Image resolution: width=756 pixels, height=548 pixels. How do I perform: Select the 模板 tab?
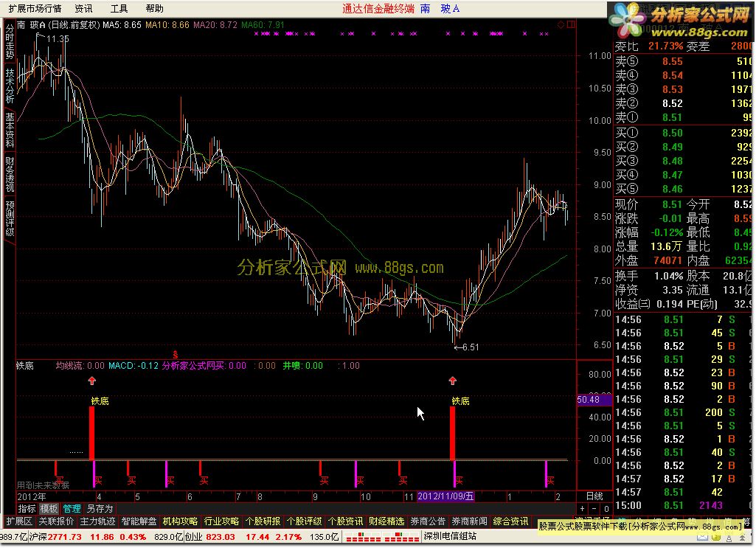[49, 508]
